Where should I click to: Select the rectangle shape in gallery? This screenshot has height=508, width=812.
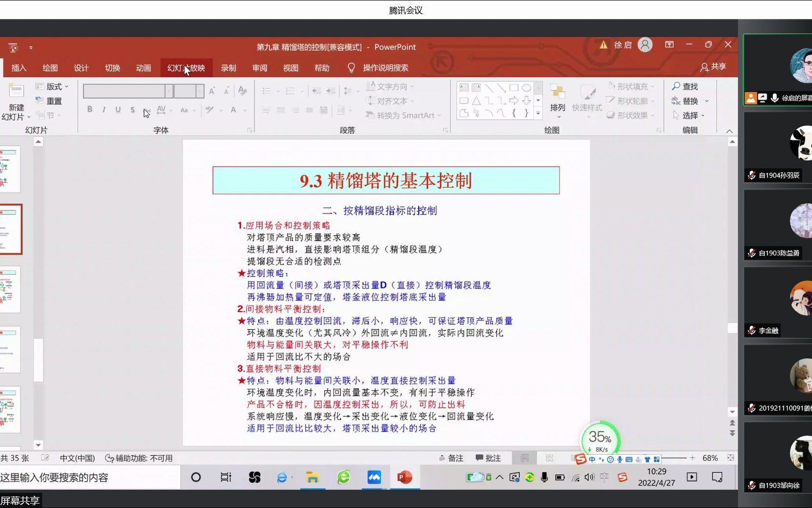[514, 88]
